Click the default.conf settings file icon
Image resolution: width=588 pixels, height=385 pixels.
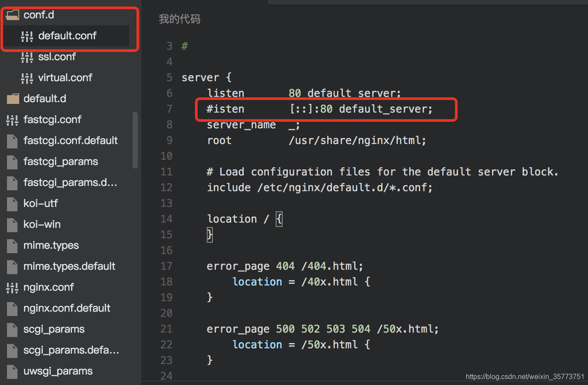(x=27, y=36)
